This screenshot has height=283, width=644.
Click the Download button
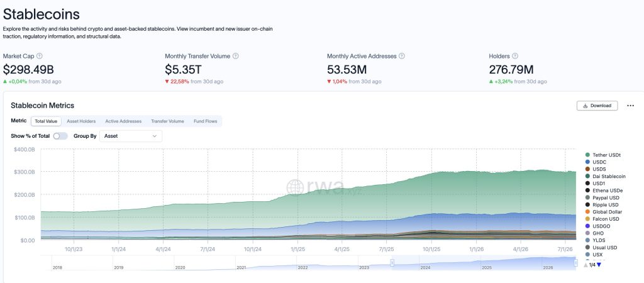coord(597,106)
